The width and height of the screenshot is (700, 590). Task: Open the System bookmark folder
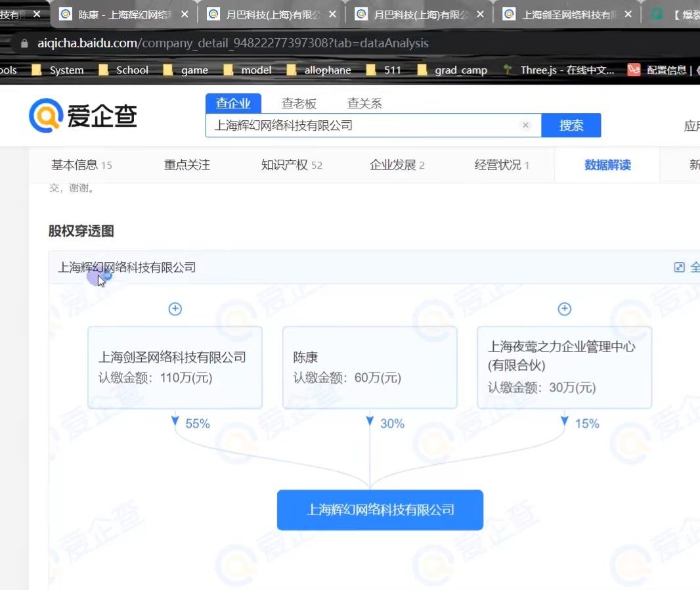(x=58, y=70)
